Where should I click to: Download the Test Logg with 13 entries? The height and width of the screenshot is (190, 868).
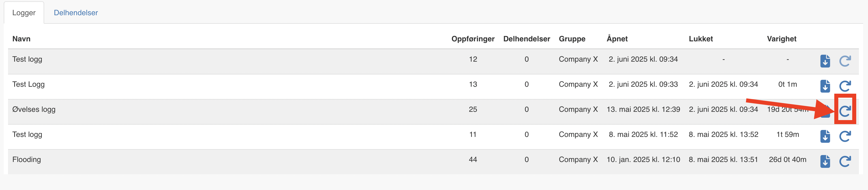[x=825, y=86]
